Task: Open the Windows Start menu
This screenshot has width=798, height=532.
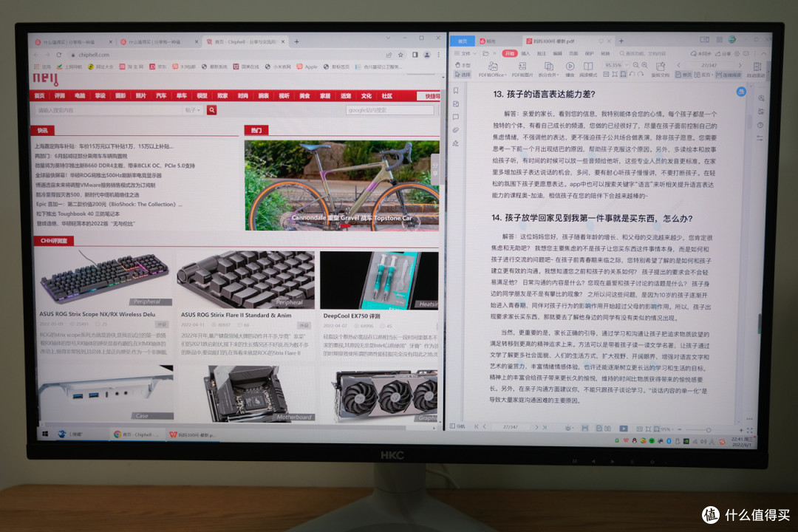Action: (x=45, y=434)
